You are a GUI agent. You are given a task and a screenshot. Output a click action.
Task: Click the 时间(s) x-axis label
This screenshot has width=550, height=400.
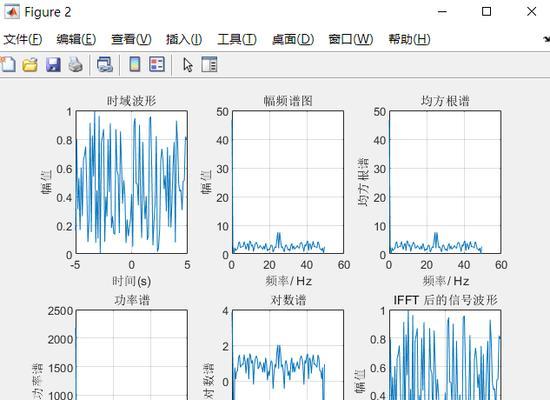tap(132, 281)
